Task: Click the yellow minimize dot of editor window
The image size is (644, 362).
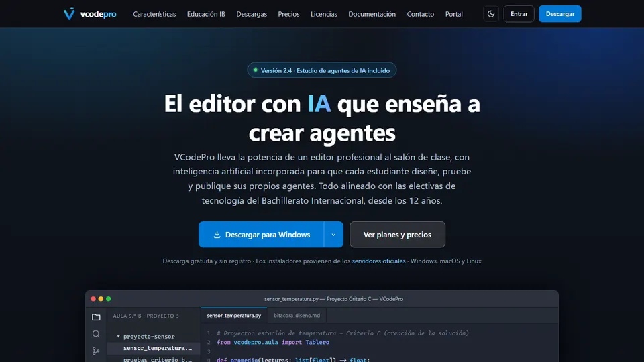Action: click(x=101, y=299)
